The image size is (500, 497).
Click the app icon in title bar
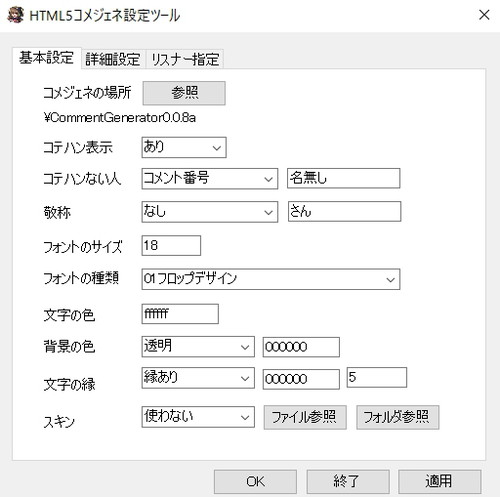(16, 15)
